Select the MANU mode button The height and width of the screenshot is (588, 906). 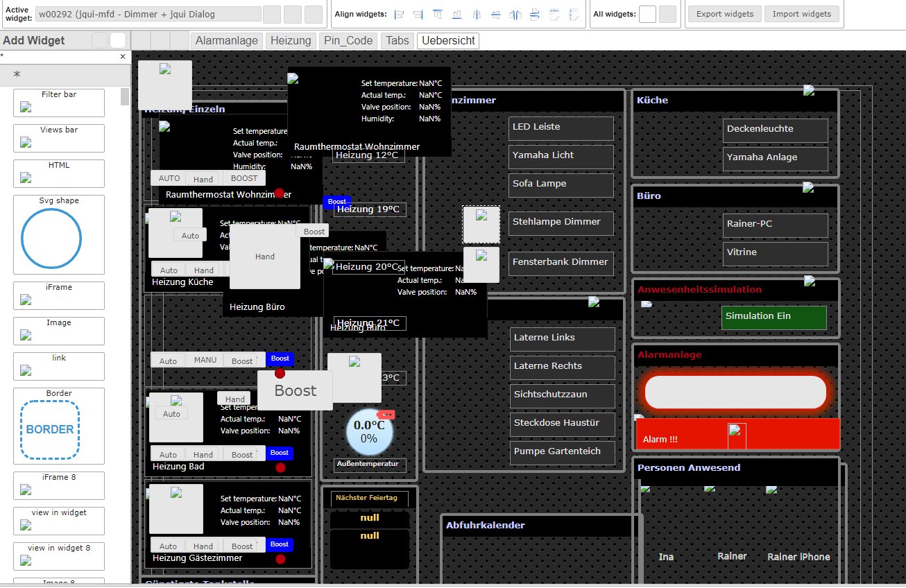click(x=205, y=360)
